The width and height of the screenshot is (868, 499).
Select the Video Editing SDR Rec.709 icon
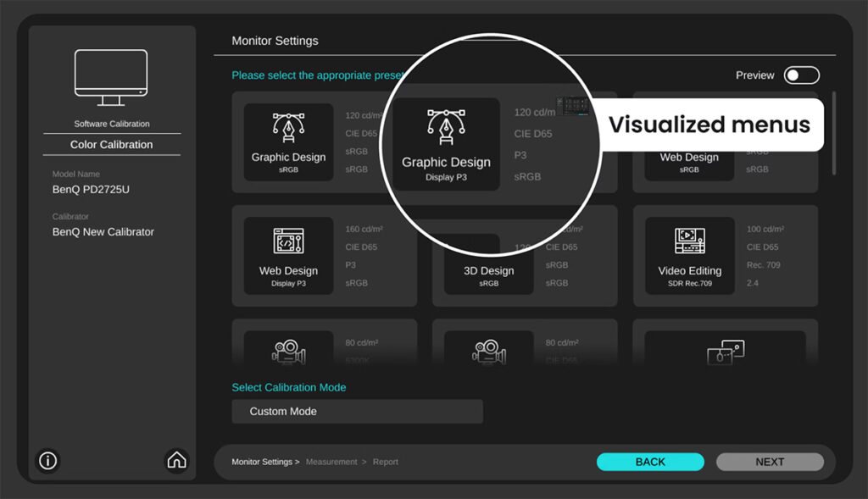click(689, 241)
